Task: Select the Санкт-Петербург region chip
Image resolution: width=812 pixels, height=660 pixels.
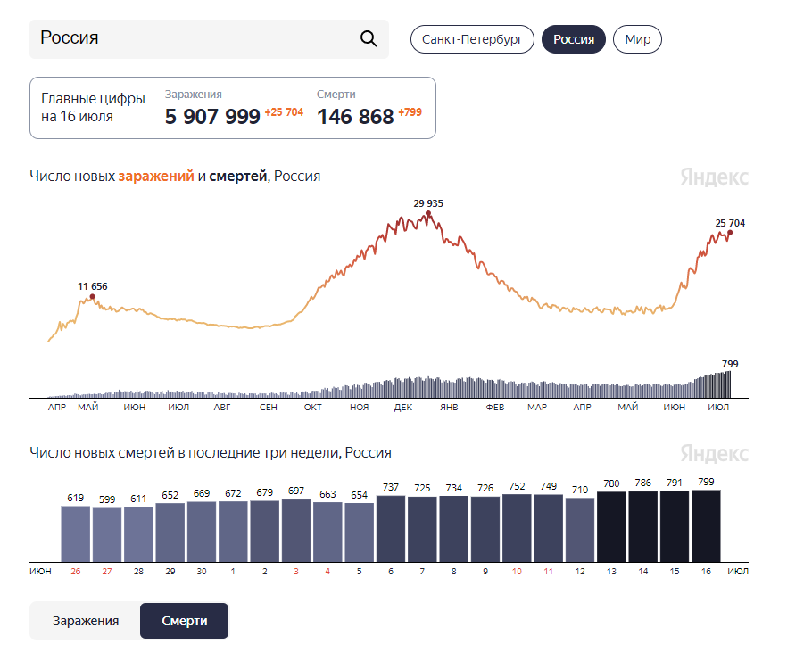Action: (472, 39)
